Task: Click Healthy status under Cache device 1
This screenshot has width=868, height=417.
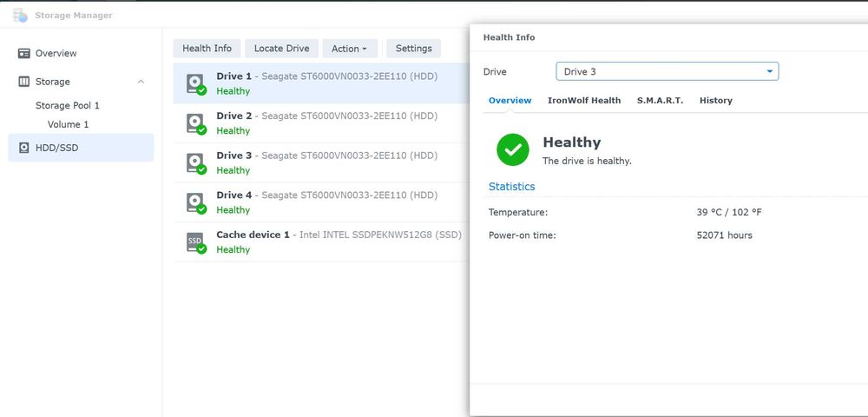Action: [x=233, y=249]
